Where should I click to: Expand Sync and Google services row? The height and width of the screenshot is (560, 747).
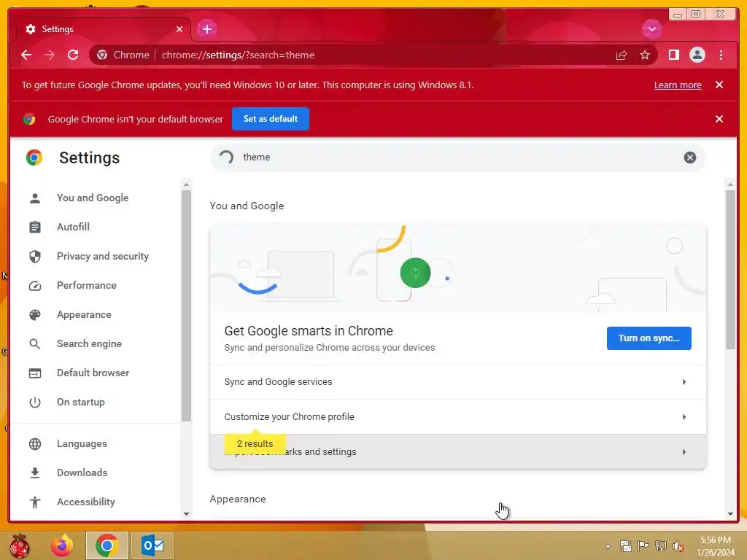pyautogui.click(x=458, y=382)
